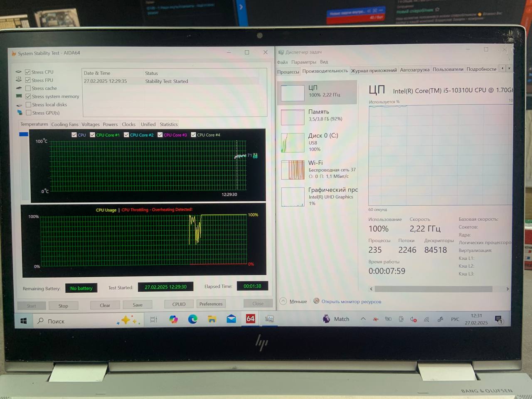This screenshot has height=399, width=532.
Task: Open the Вид menu
Action: [324, 62]
